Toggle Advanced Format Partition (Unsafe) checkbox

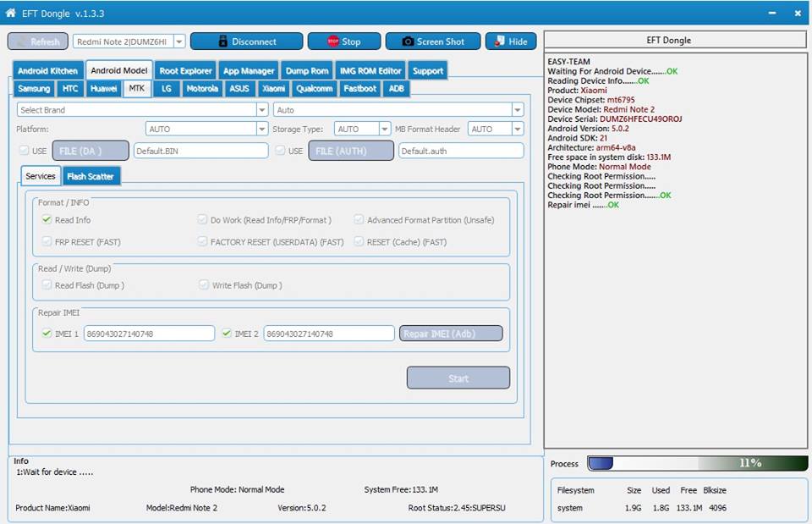coord(359,219)
